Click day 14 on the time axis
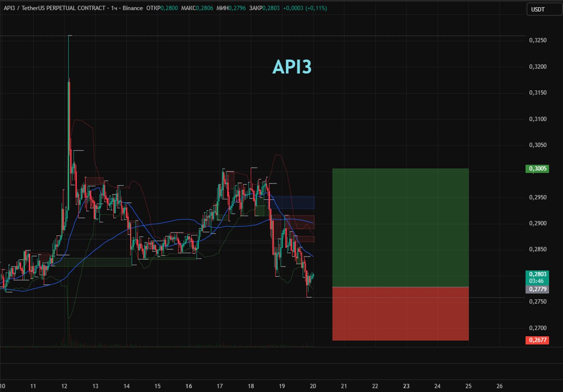 coord(126,386)
